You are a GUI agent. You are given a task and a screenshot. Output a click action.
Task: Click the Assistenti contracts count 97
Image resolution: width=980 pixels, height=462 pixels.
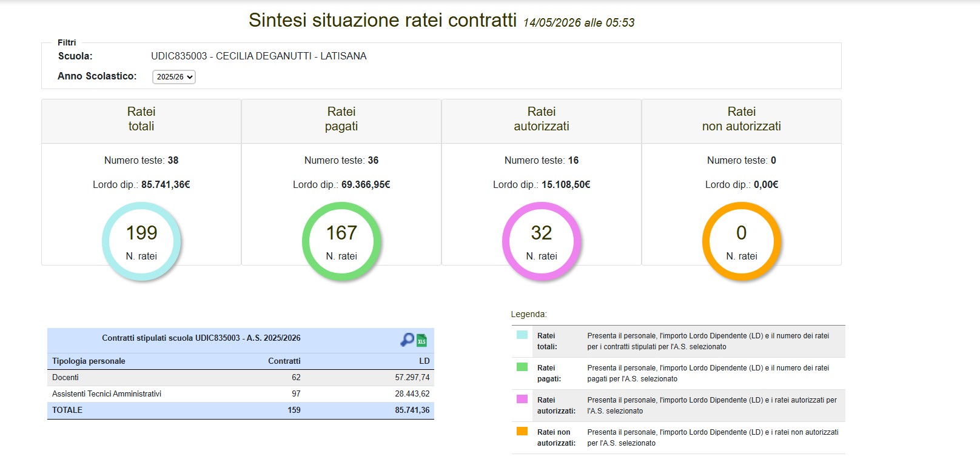tap(296, 393)
